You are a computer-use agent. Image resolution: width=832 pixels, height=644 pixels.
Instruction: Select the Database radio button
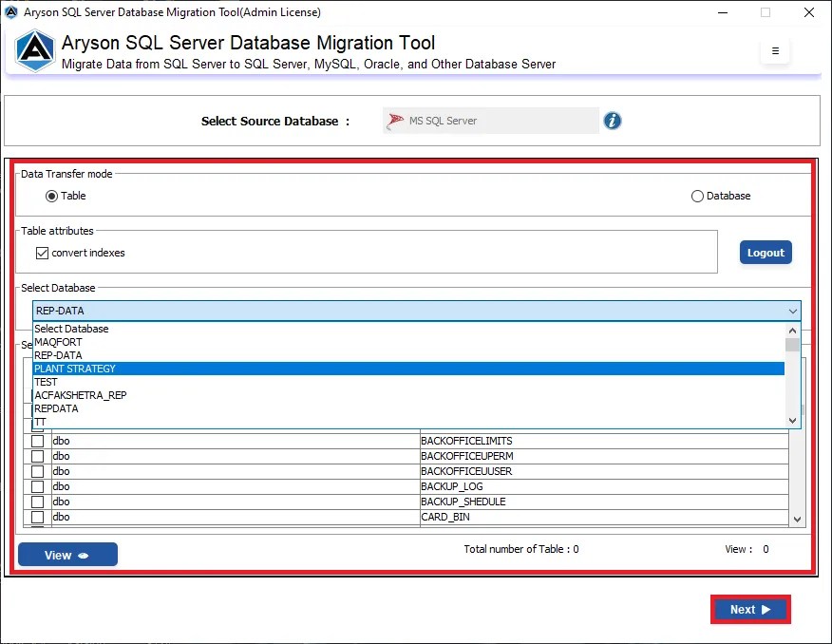pyautogui.click(x=697, y=197)
